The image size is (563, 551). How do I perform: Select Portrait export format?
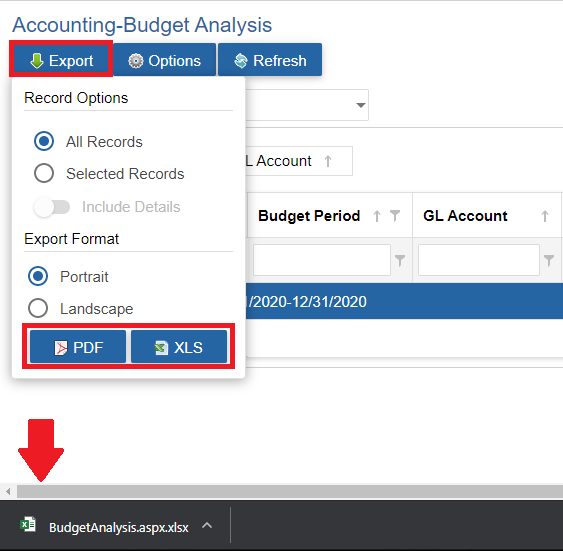pos(38,276)
